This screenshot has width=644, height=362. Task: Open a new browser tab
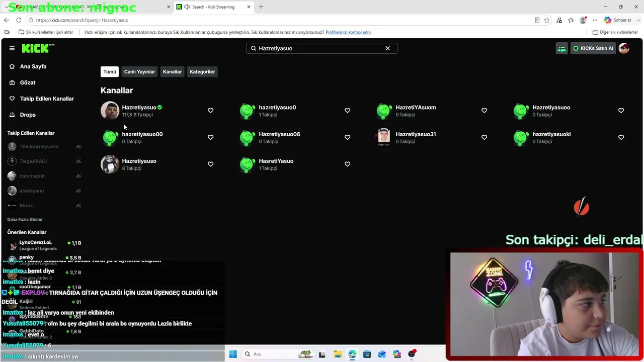(261, 7)
